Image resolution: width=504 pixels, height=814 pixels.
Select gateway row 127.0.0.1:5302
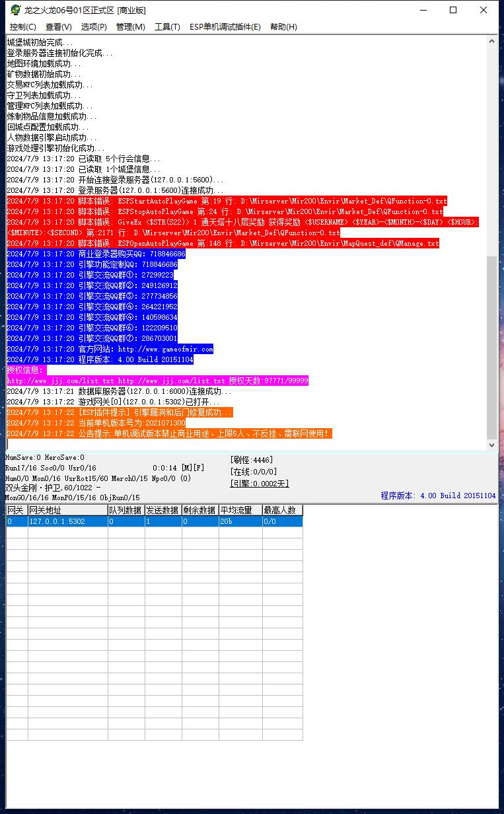tap(154, 521)
